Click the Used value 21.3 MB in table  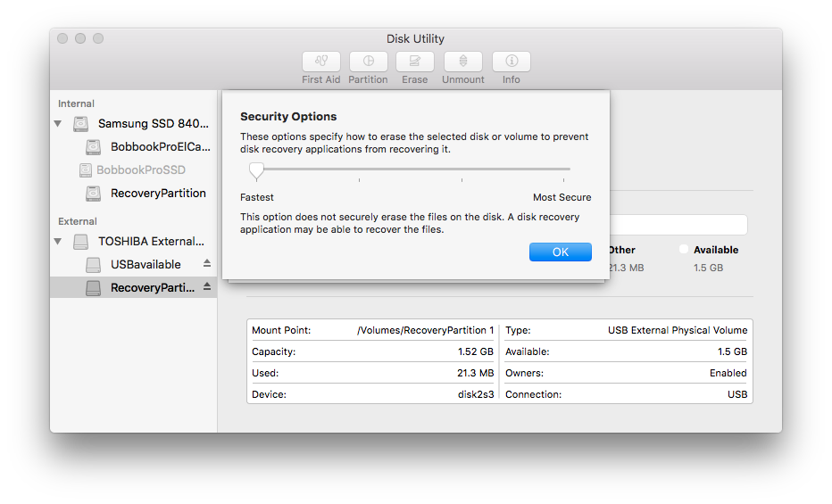coord(476,373)
